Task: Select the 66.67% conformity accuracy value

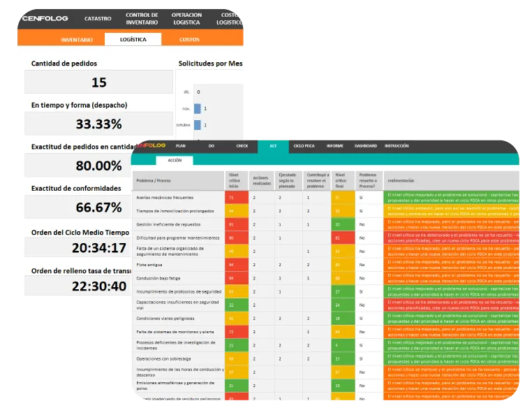Action: click(98, 207)
